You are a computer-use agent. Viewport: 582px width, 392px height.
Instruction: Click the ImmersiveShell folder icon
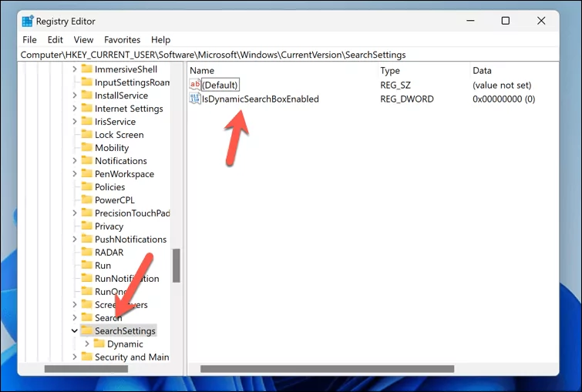[x=87, y=69]
